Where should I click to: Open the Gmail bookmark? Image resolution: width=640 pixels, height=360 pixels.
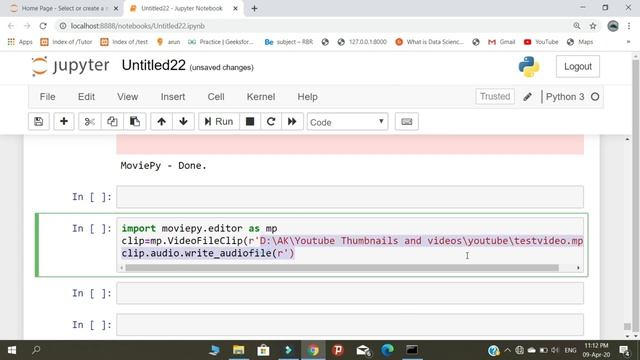click(x=502, y=42)
